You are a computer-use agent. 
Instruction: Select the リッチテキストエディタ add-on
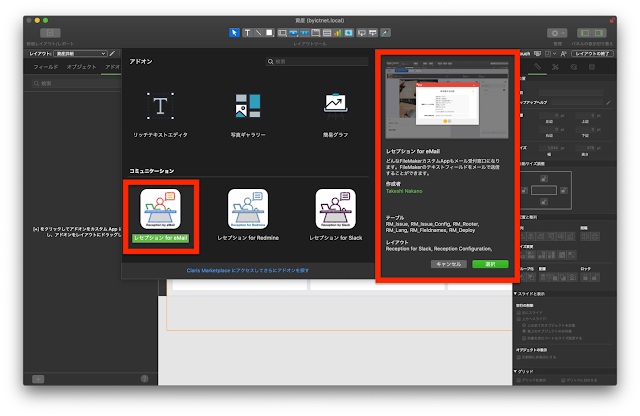[x=160, y=115]
